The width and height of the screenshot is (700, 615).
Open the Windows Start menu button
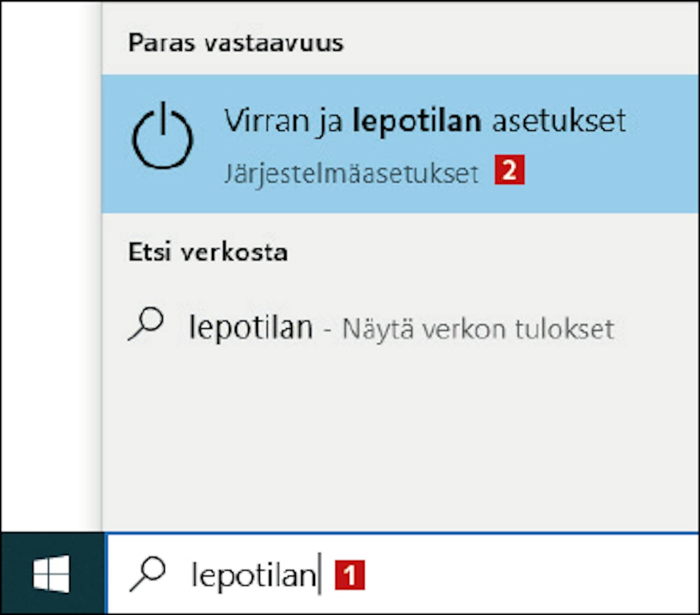pyautogui.click(x=52, y=573)
